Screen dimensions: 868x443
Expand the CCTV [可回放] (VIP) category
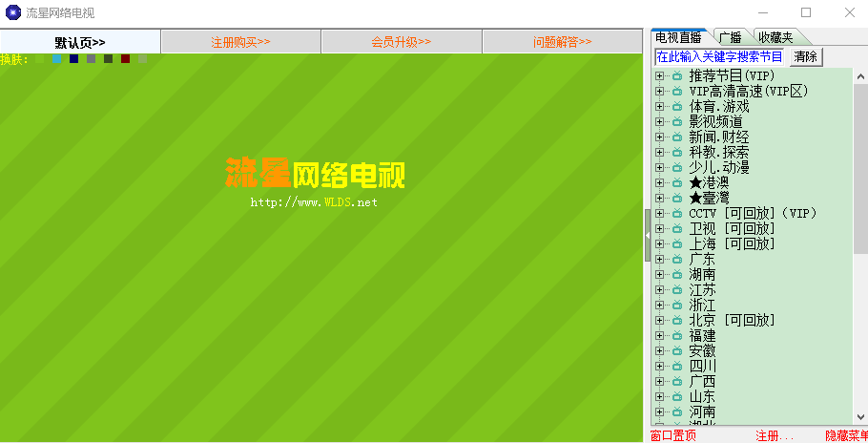(659, 213)
